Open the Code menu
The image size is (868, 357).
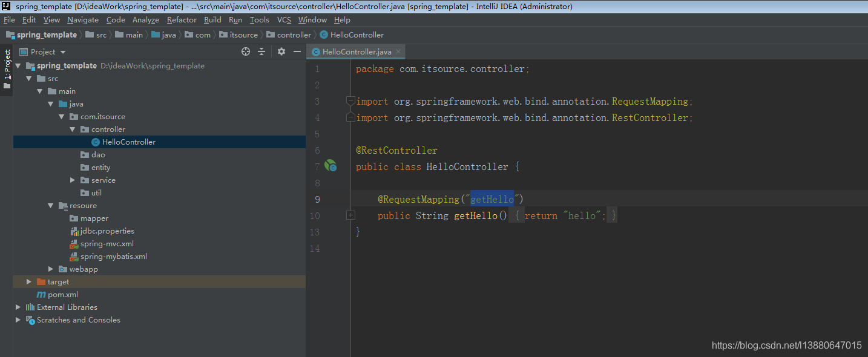coord(116,20)
